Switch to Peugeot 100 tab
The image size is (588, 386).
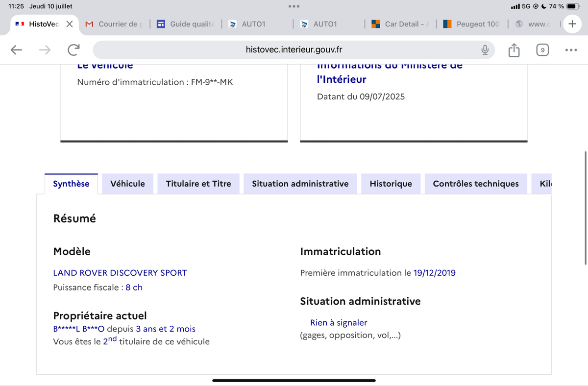pyautogui.click(x=471, y=24)
